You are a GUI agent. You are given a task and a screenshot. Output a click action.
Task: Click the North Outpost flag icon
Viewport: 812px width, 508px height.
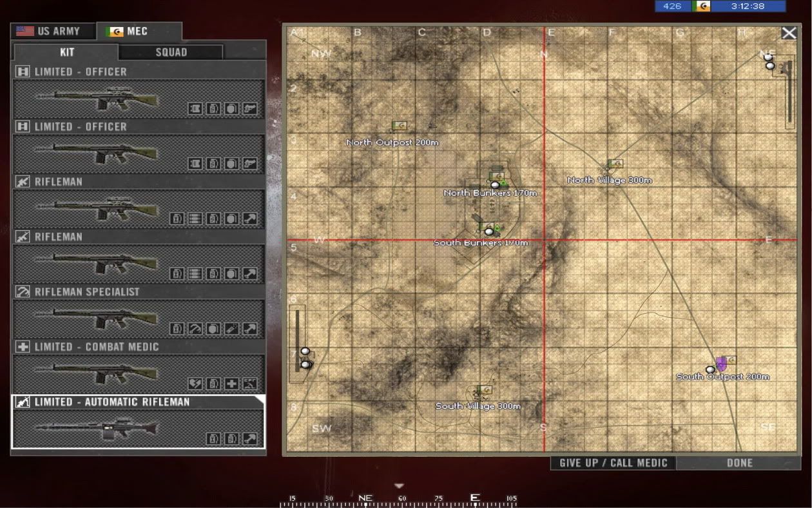399,126
